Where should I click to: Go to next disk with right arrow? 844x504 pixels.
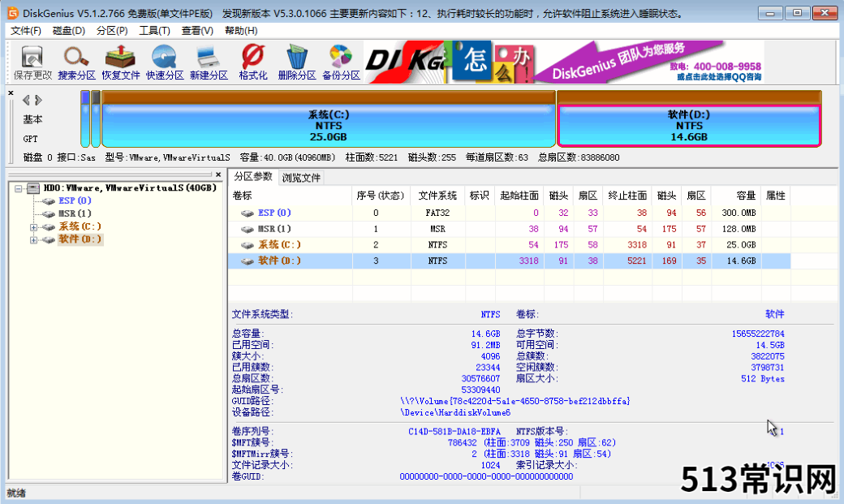tap(38, 100)
